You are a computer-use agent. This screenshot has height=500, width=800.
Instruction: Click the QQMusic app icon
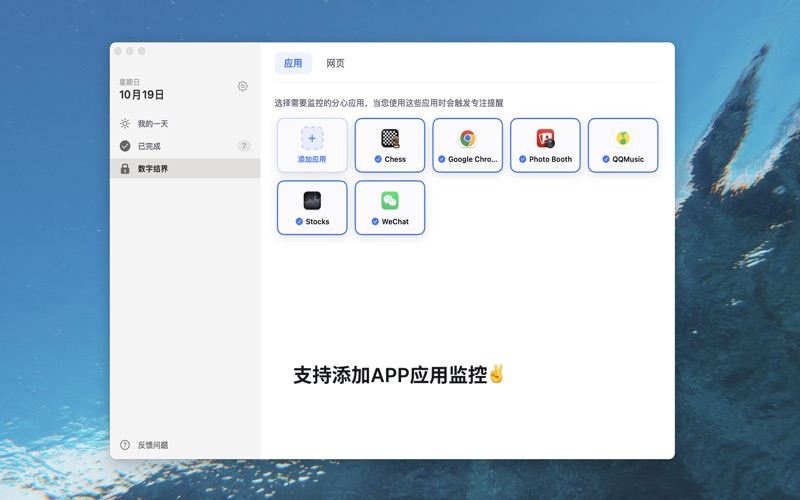tap(623, 139)
